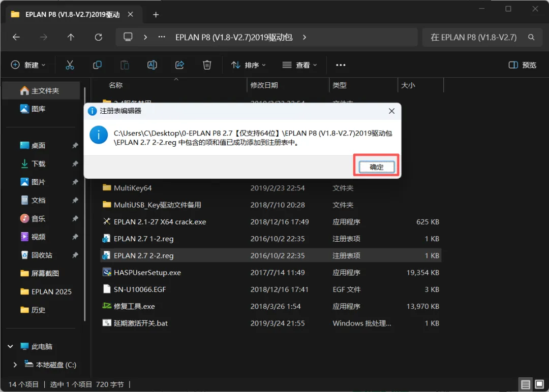Image resolution: width=549 pixels, height=392 pixels.
Task: Sort by the 名称 column header
Action: pyautogui.click(x=115, y=85)
